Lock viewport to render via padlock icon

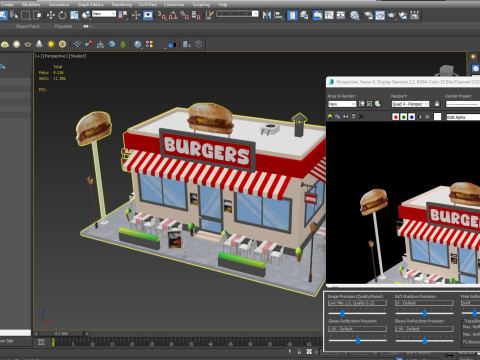[437, 104]
